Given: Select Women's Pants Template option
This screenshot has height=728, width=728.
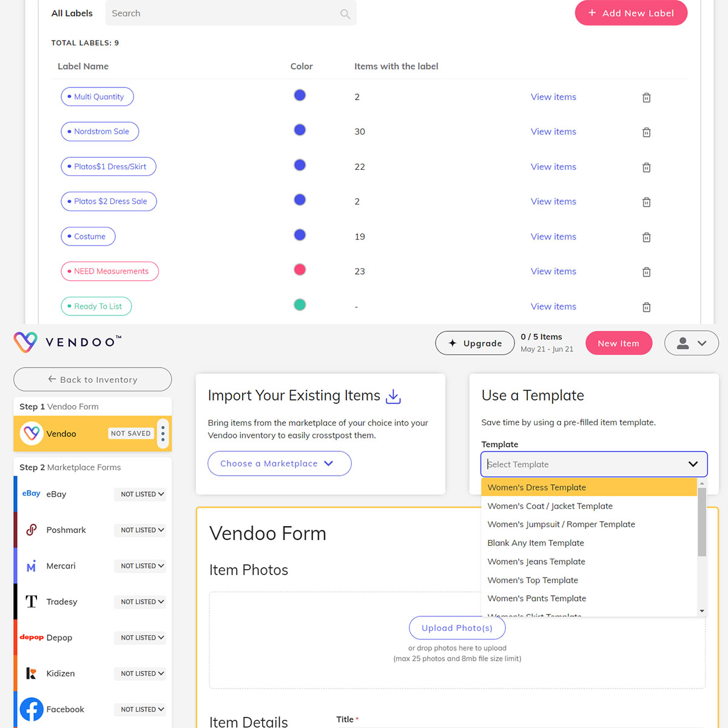Looking at the screenshot, I should pyautogui.click(x=589, y=598).
